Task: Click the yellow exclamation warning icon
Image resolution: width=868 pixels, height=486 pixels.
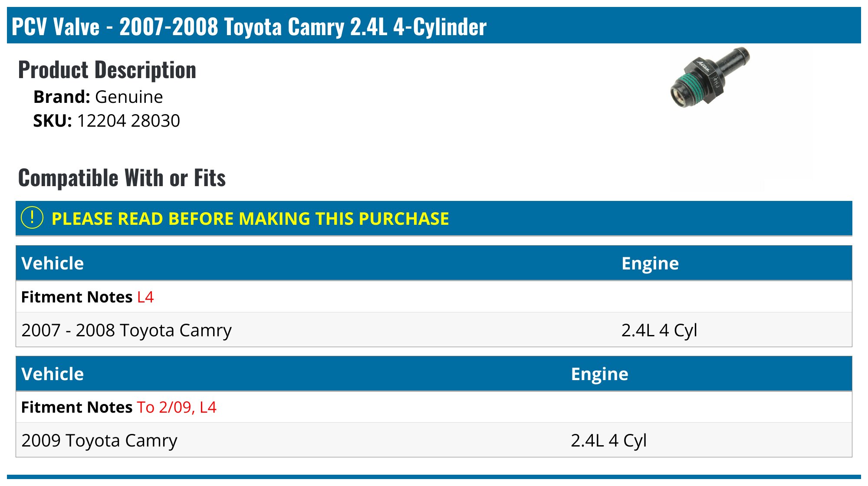Action: coord(32,218)
